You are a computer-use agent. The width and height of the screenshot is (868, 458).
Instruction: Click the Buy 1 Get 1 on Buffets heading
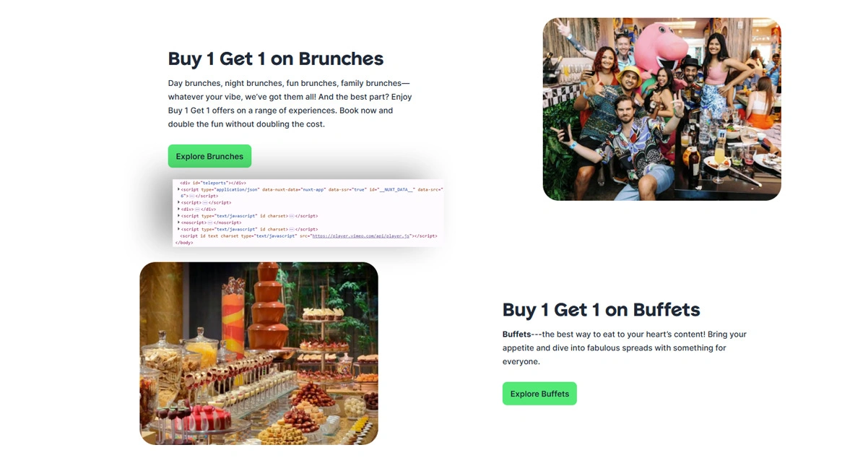(602, 309)
